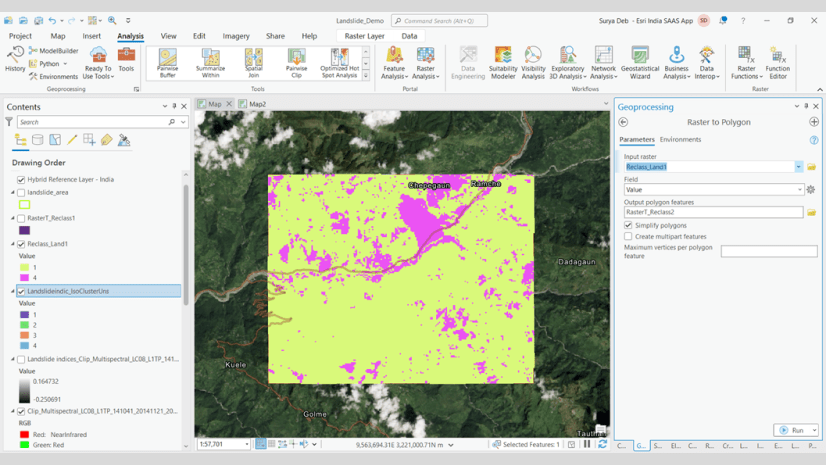Switch Contents to List By Selection

(x=55, y=140)
